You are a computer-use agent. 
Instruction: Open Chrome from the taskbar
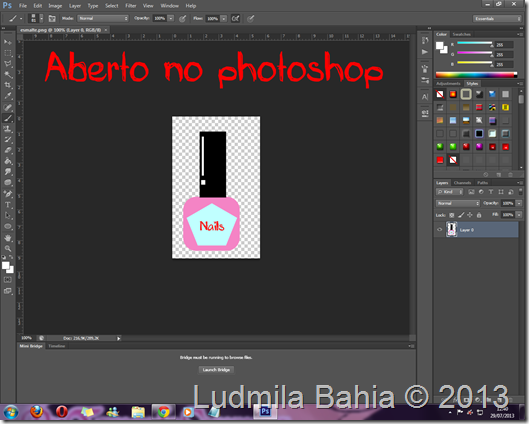pos(164,412)
